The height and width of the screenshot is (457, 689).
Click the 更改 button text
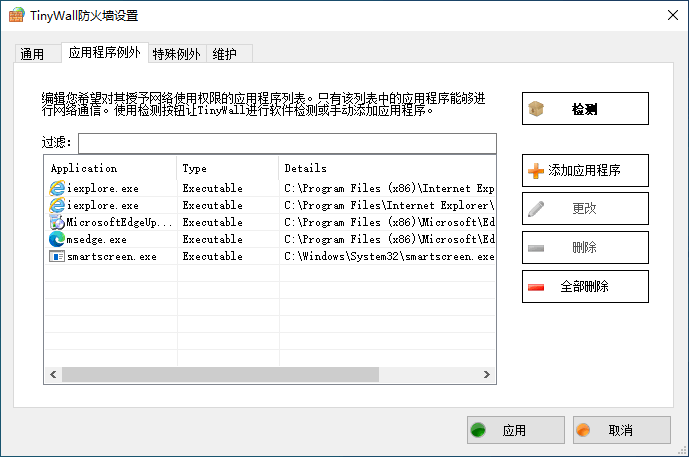(584, 208)
